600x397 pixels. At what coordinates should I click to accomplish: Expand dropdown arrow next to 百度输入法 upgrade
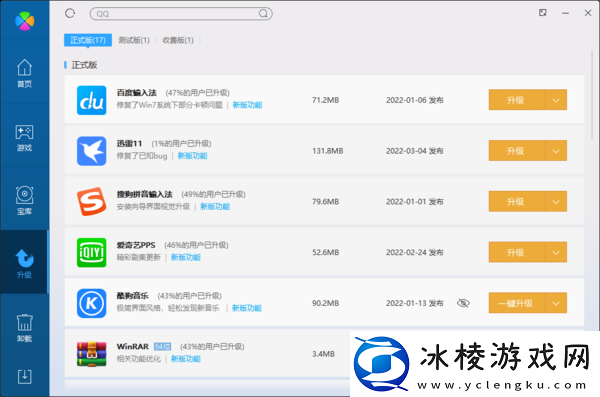pos(556,100)
